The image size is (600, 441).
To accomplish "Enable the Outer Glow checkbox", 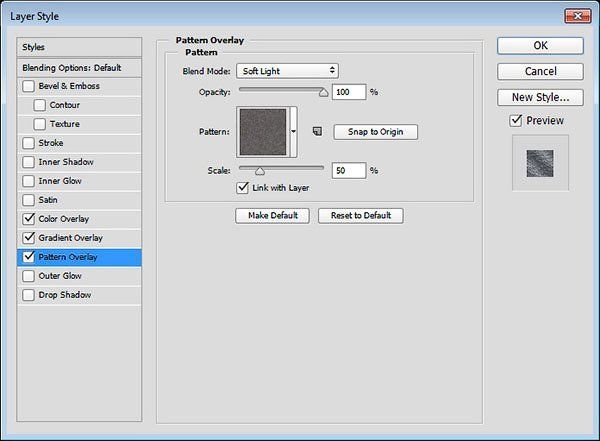I will click(x=28, y=276).
